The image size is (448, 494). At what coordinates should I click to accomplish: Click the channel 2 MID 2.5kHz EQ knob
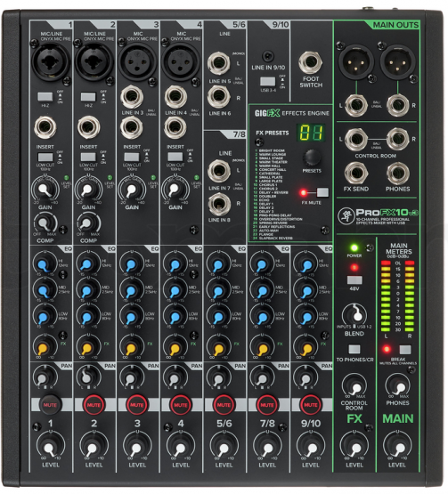[x=88, y=290]
